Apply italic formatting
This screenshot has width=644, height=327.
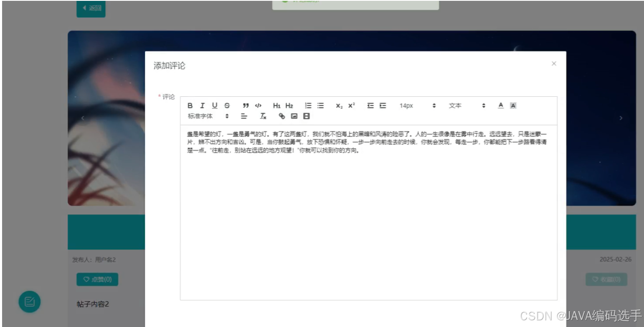pos(202,106)
